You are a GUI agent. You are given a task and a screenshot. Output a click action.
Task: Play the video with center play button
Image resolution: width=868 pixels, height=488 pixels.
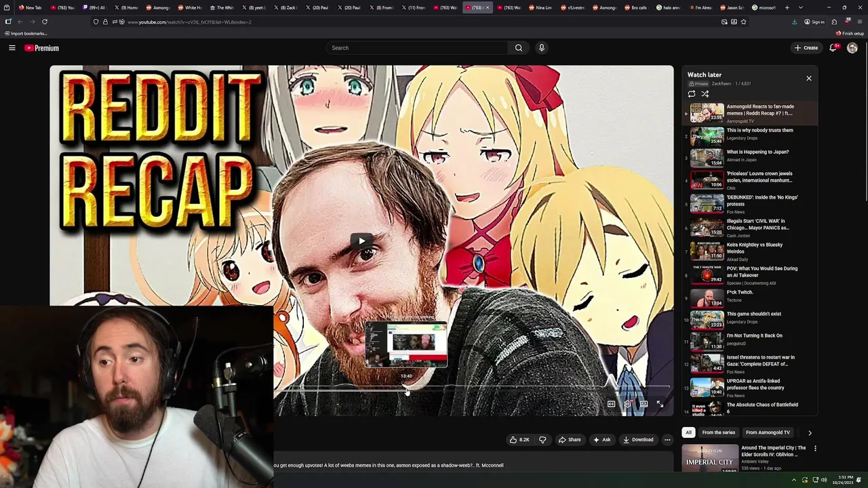(x=361, y=241)
